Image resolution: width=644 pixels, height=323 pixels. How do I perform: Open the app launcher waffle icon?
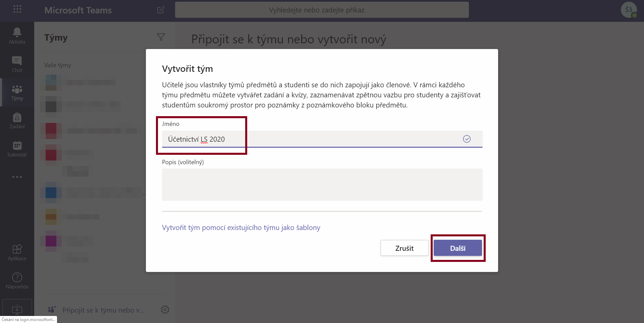17,9
